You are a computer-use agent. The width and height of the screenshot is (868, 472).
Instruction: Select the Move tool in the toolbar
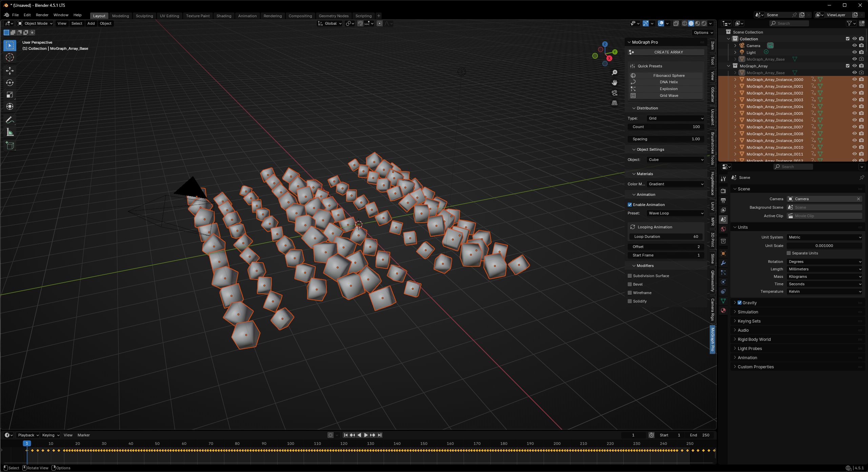coord(9,71)
